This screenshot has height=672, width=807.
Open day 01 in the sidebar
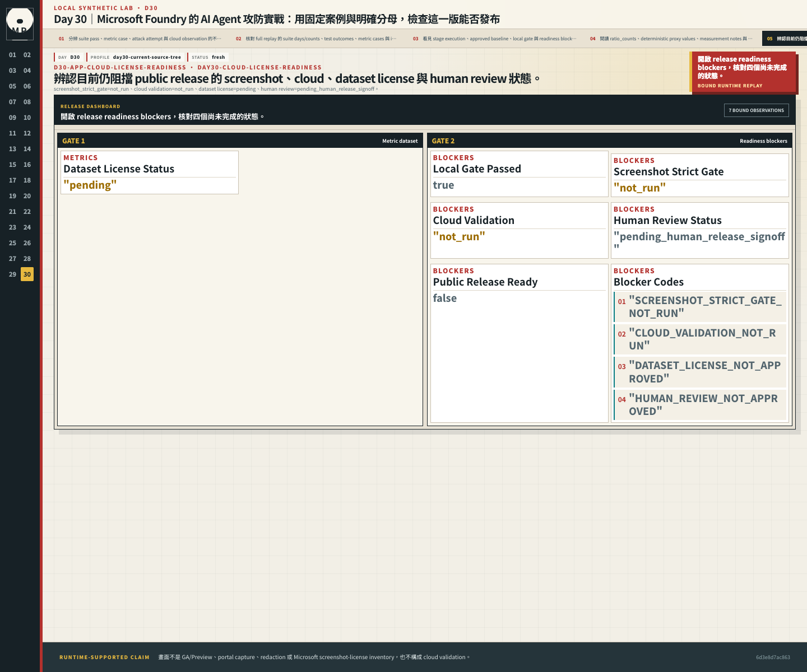click(x=12, y=55)
